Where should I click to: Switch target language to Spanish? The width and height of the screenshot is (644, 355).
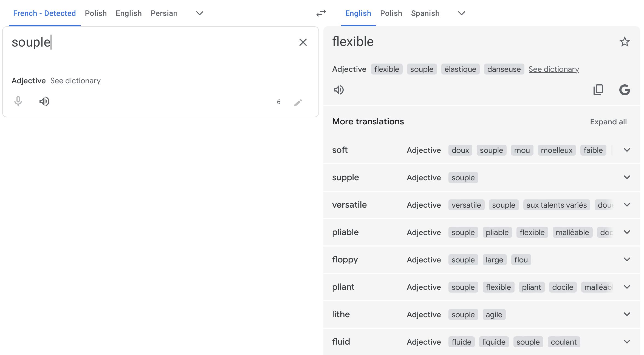425,13
